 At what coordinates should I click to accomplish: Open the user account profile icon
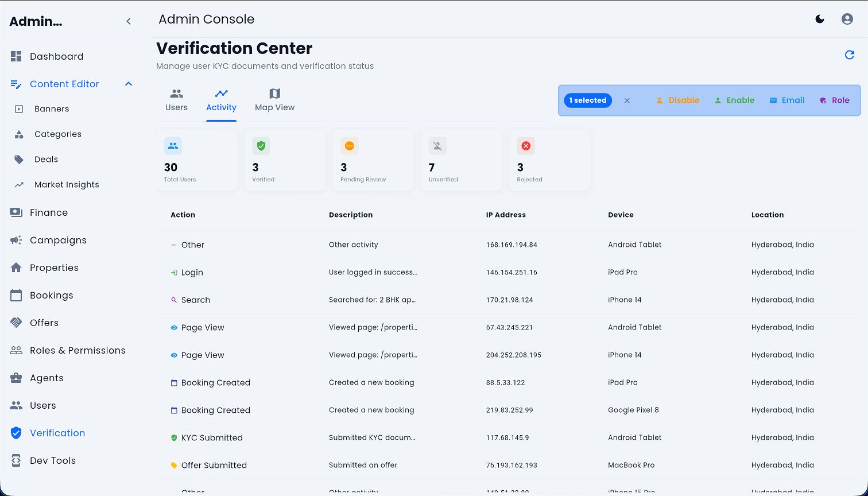847,19
